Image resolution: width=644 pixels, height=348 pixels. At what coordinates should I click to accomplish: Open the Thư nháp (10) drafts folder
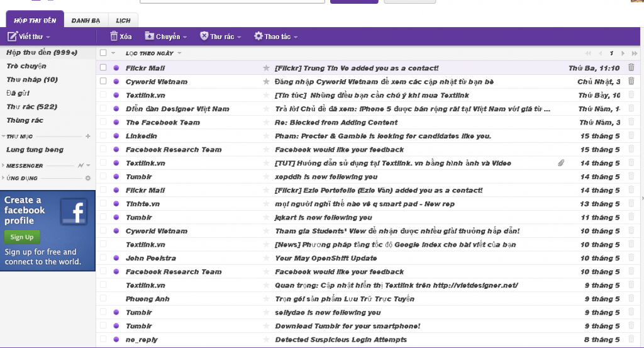click(31, 80)
